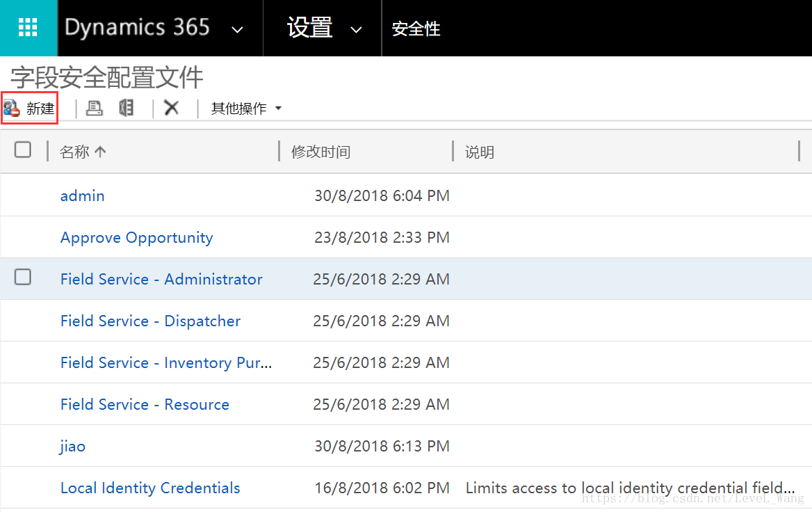
Task: Open Local Identity Credentials link
Action: click(150, 488)
